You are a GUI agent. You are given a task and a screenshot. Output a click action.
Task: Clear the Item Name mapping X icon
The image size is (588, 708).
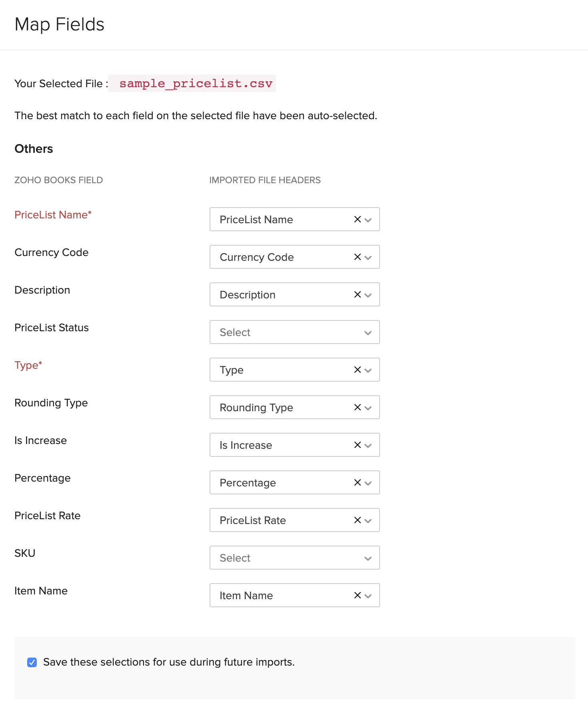pos(358,595)
